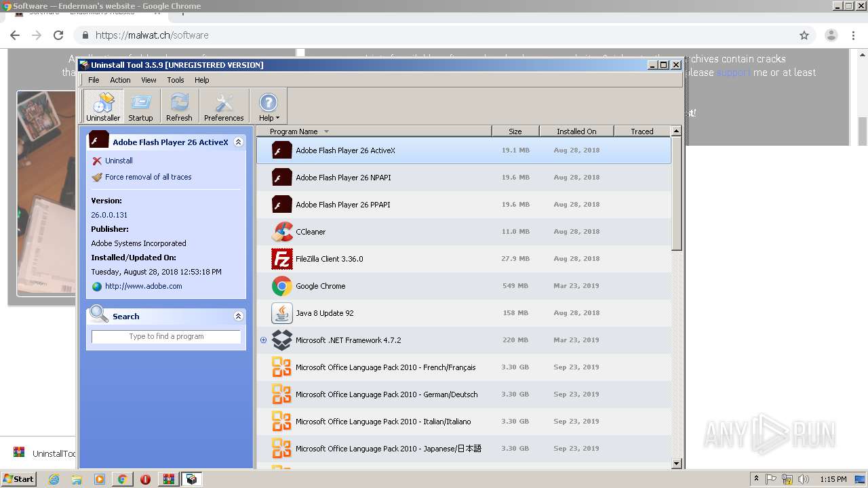This screenshot has height=488, width=868.
Task: Open the http://www.adobe.com link
Action: pos(143,286)
